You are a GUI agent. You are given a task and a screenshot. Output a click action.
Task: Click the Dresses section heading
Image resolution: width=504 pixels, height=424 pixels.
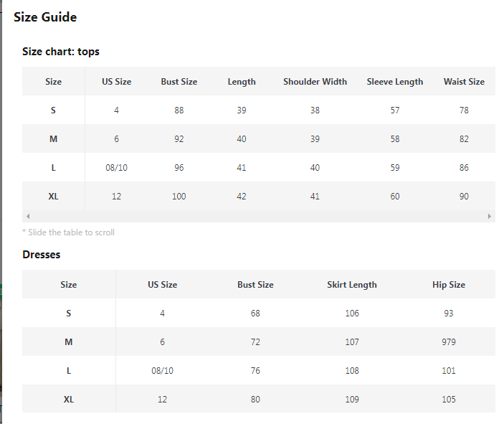[42, 255]
